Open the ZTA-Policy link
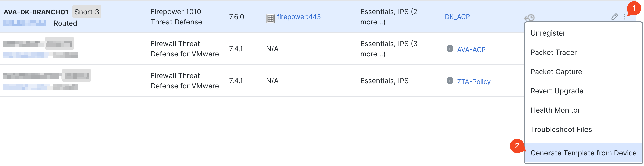Viewport: 644px width, 166px height. tap(473, 81)
